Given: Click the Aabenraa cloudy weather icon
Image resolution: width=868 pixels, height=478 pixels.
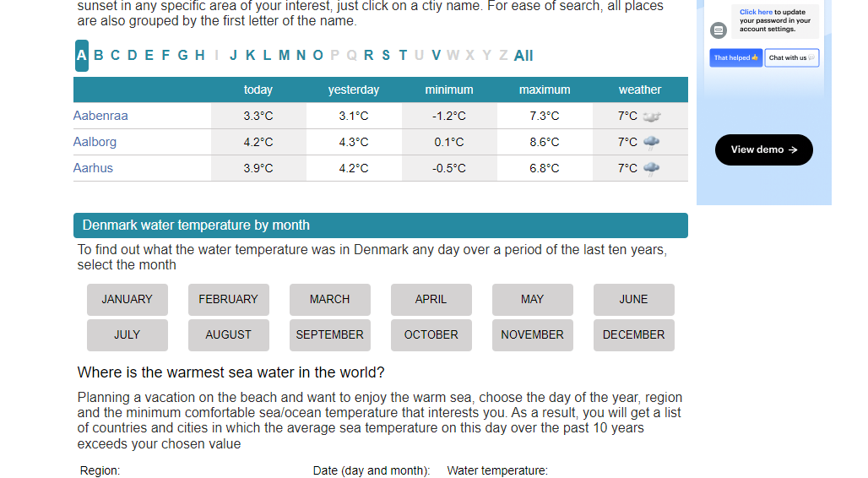Looking at the screenshot, I should point(651,117).
